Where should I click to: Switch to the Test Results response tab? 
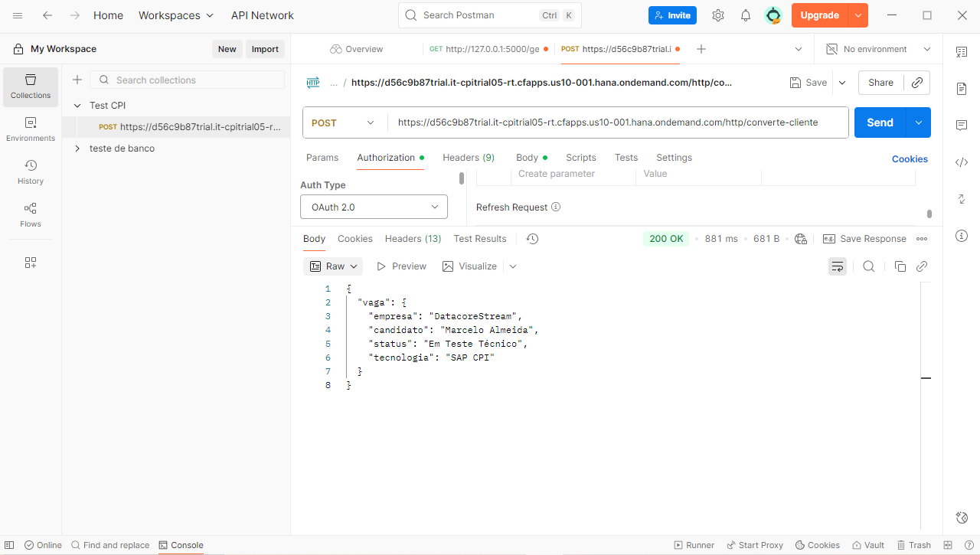[x=480, y=239]
